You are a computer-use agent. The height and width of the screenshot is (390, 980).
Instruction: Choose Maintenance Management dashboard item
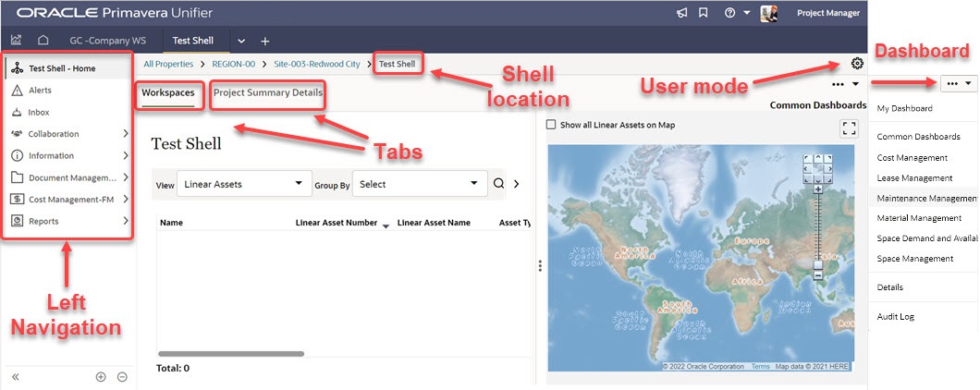point(927,198)
